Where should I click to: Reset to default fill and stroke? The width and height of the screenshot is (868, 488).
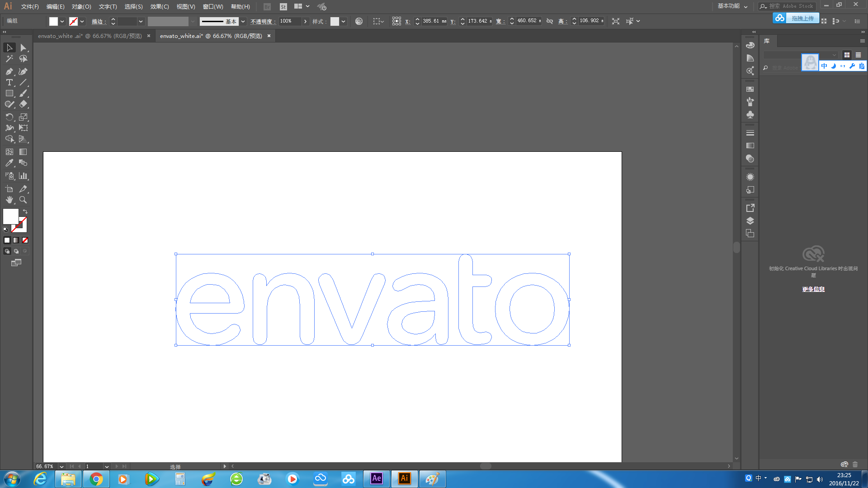click(5, 230)
